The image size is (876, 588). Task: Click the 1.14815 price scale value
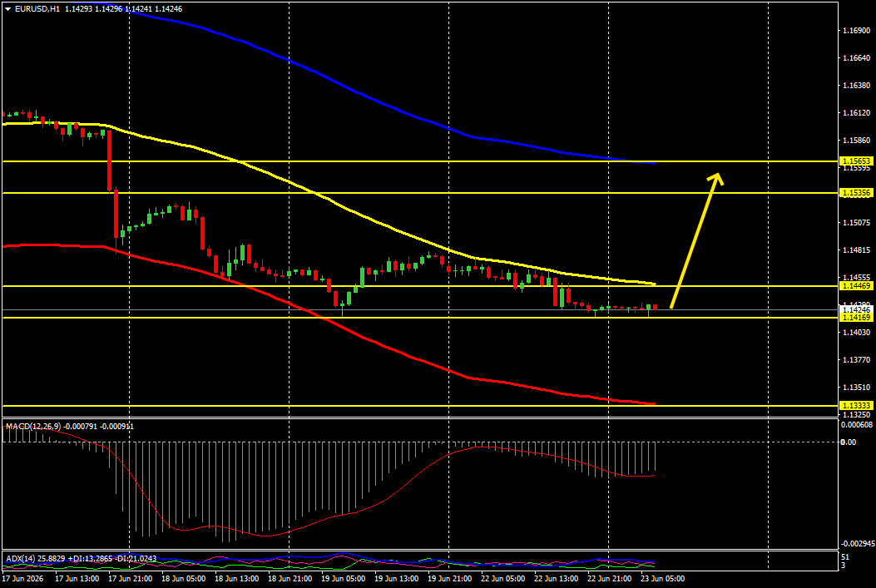856,250
